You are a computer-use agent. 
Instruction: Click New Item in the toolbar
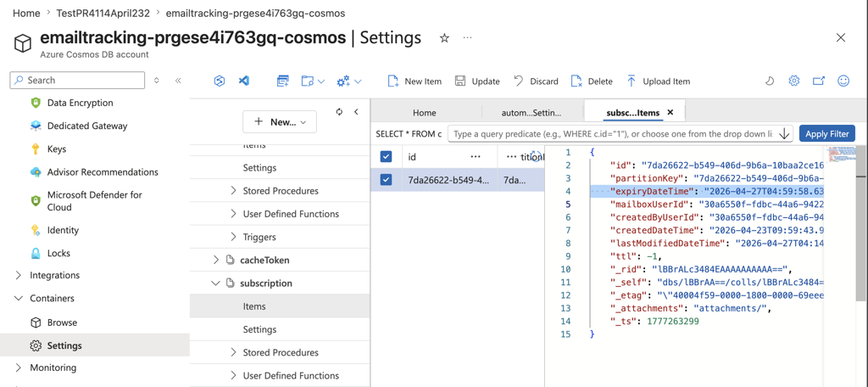pyautogui.click(x=415, y=81)
